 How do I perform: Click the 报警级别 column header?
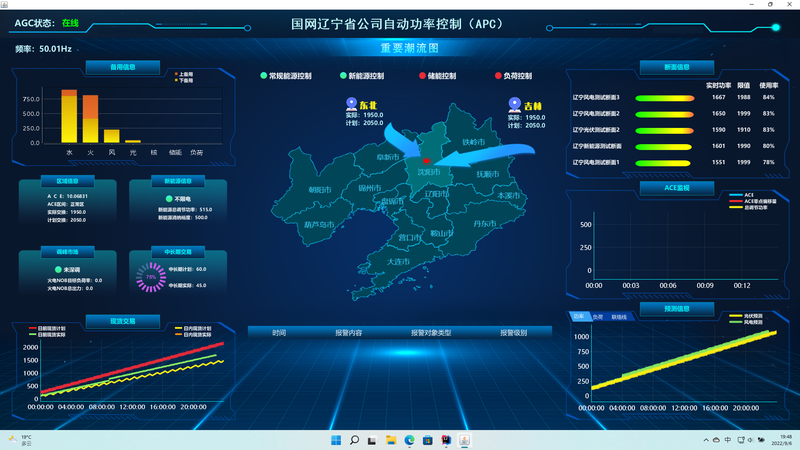[513, 333]
